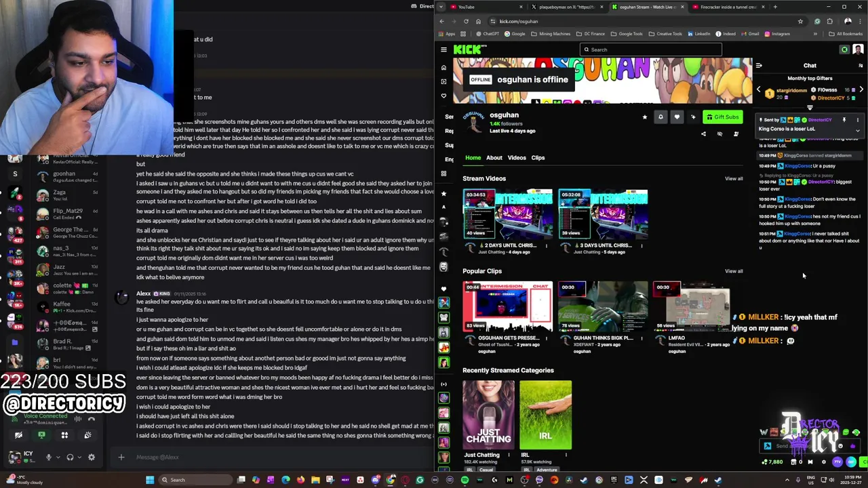The height and width of the screenshot is (488, 868).
Task: Open the Windows Start menu
Action: pyautogui.click(x=149, y=480)
